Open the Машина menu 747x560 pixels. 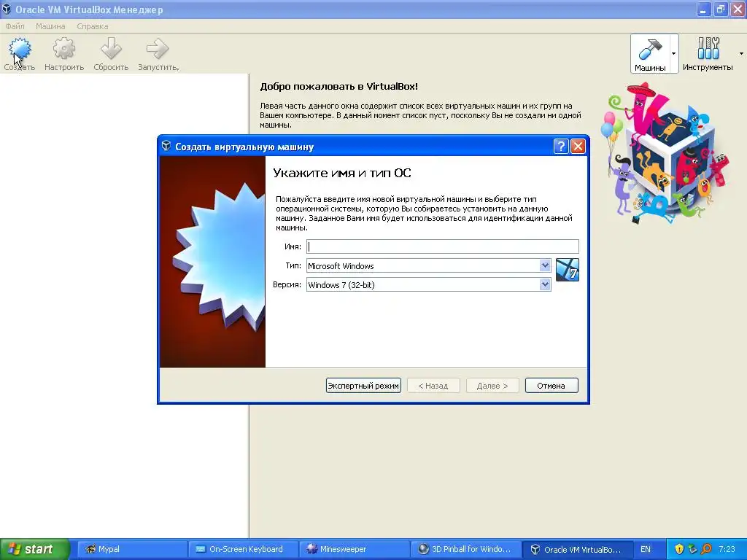coord(50,26)
